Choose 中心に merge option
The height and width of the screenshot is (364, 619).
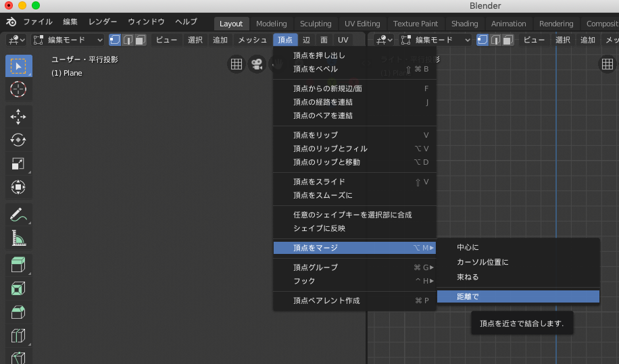(518, 247)
